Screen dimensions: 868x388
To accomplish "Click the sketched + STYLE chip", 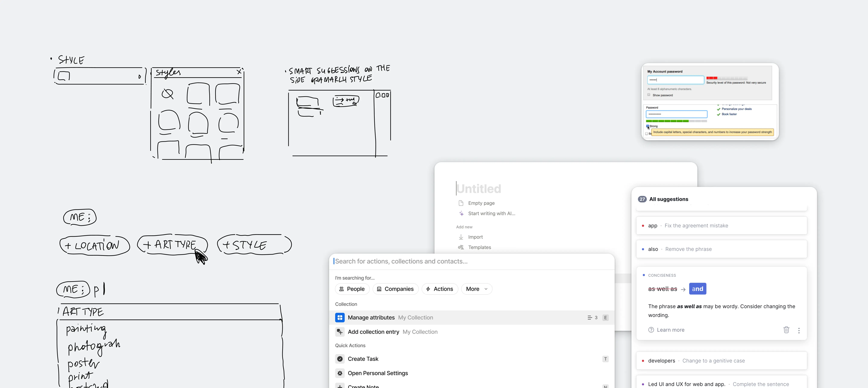I will pos(254,245).
